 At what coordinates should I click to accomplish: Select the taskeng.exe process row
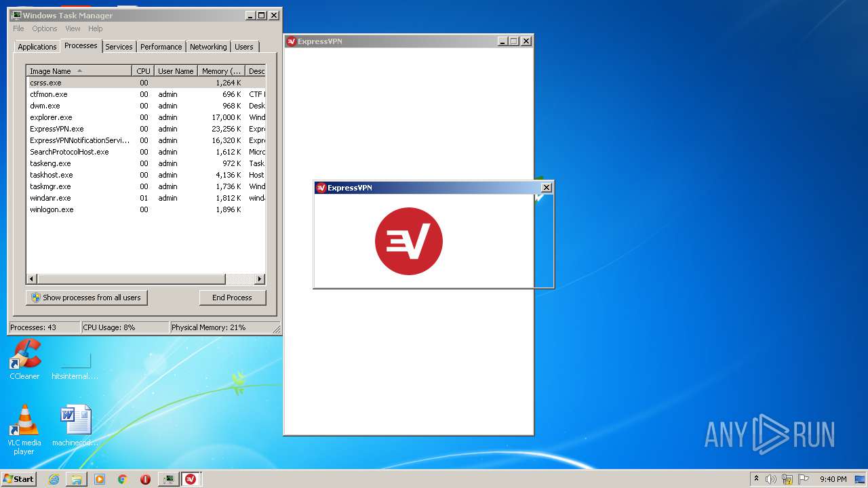[x=146, y=163]
